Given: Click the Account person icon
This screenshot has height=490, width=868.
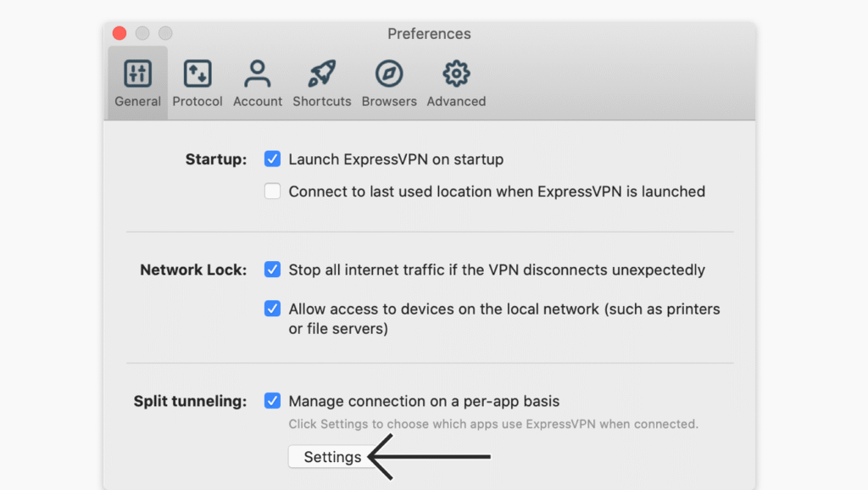Looking at the screenshot, I should click(257, 74).
